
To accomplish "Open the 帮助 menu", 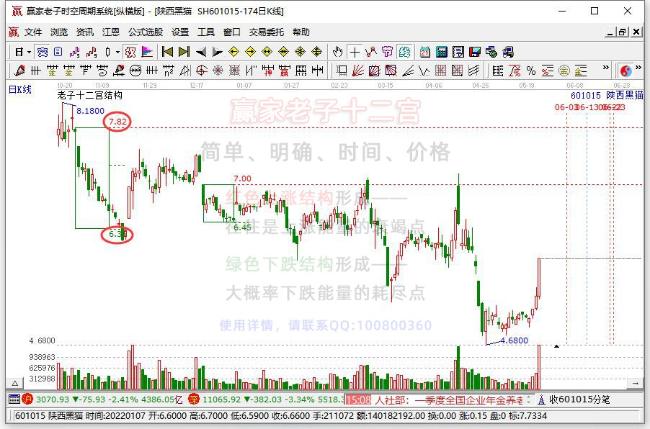I will (301, 32).
